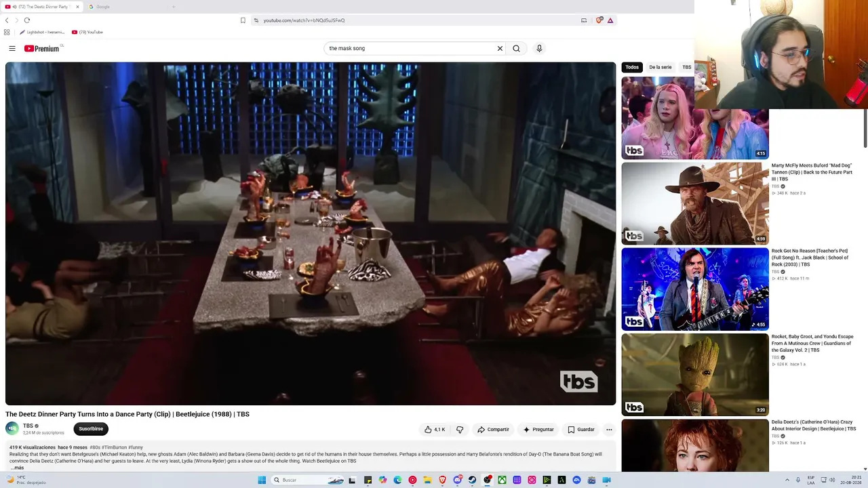868x488 pixels.
Task: Ask about the video with Preguntar
Action: click(x=538, y=429)
